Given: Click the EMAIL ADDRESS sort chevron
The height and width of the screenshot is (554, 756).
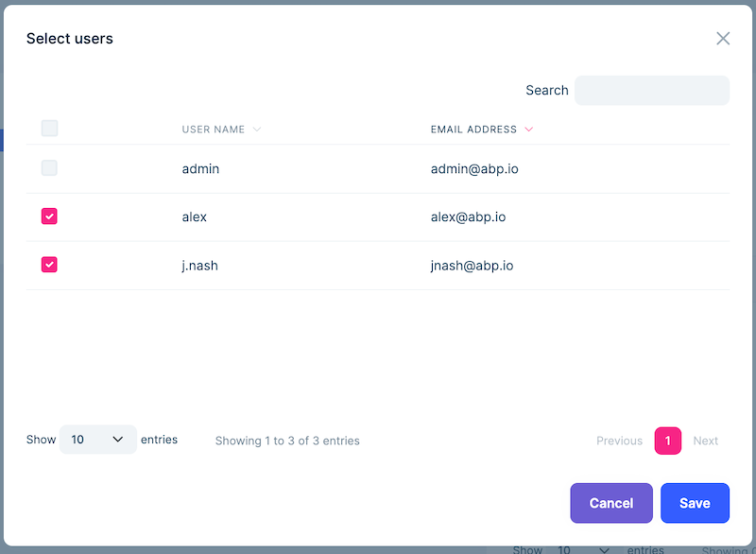Looking at the screenshot, I should (x=529, y=130).
